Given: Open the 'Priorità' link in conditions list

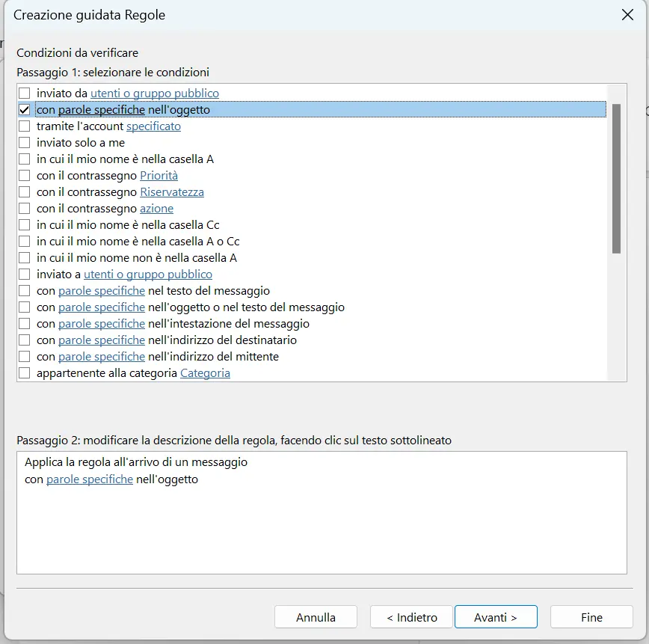Looking at the screenshot, I should (159, 176).
